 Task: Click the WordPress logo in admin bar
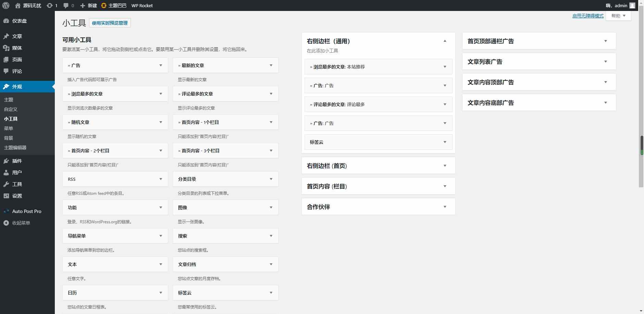[x=5, y=5]
